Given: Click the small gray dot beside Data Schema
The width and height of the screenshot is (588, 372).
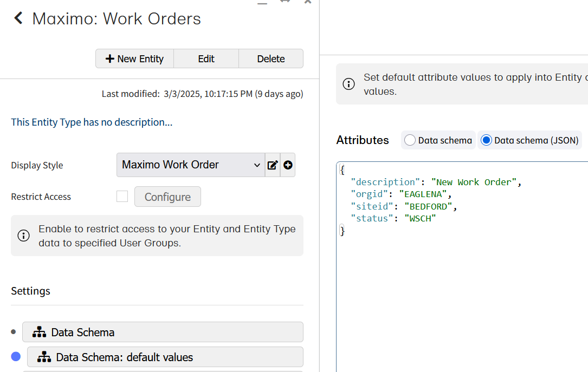Looking at the screenshot, I should (x=14, y=332).
